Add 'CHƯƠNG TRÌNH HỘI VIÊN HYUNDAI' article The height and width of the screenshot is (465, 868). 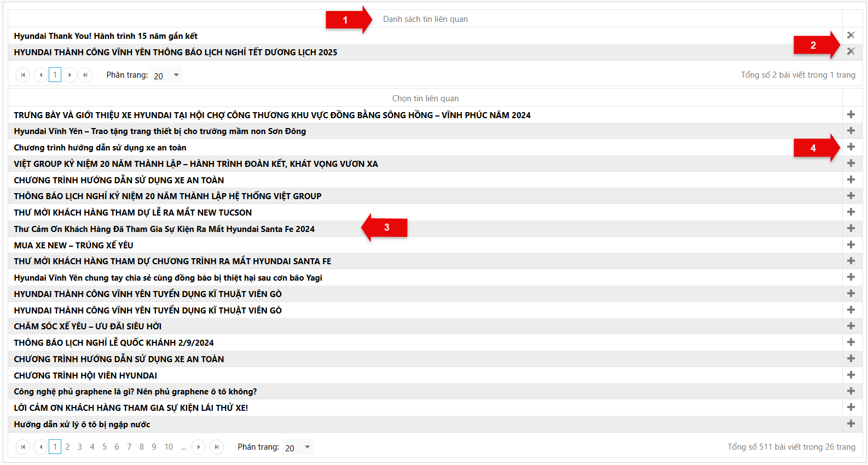click(850, 375)
